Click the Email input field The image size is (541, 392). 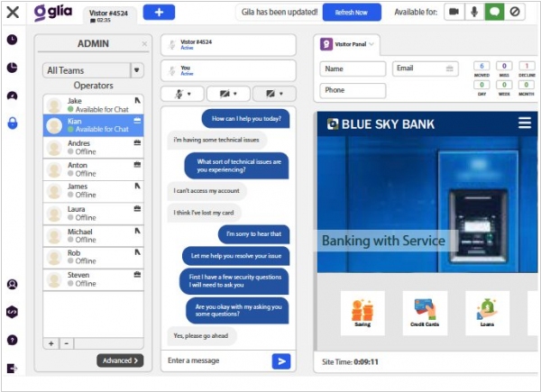426,68
